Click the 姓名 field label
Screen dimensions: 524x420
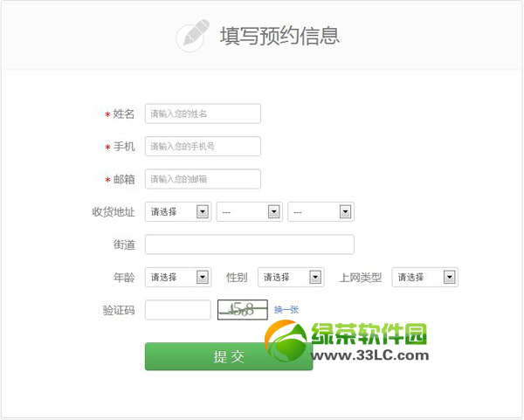point(123,114)
